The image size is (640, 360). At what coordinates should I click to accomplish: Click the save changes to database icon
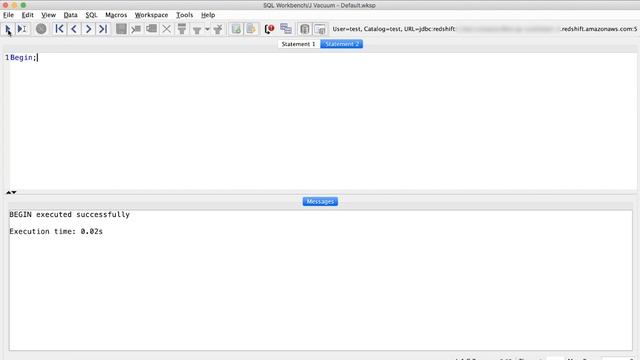click(121, 29)
